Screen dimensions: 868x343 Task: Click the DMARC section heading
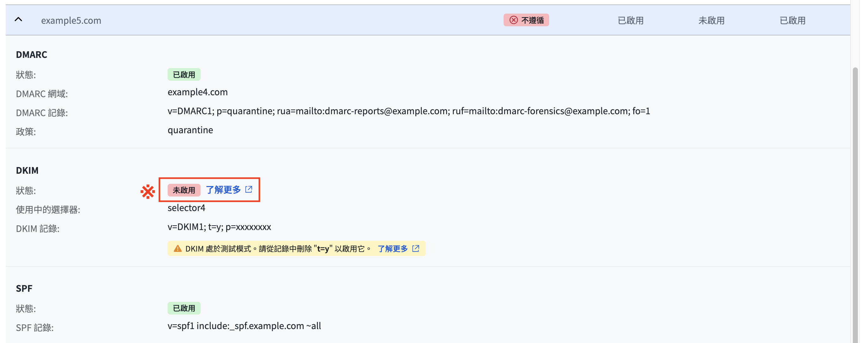[x=31, y=54]
